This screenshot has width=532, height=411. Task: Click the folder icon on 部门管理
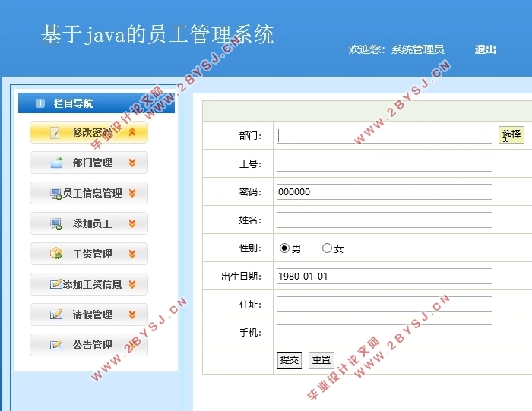(x=56, y=163)
